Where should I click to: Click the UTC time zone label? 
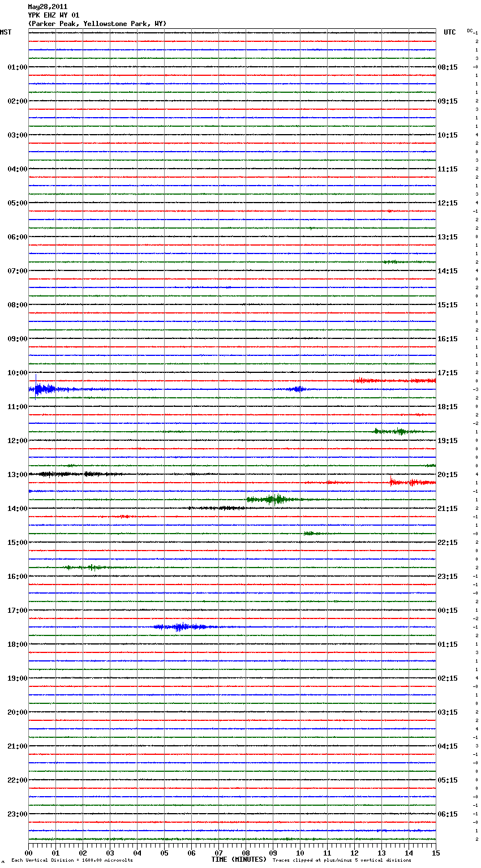coord(450,32)
